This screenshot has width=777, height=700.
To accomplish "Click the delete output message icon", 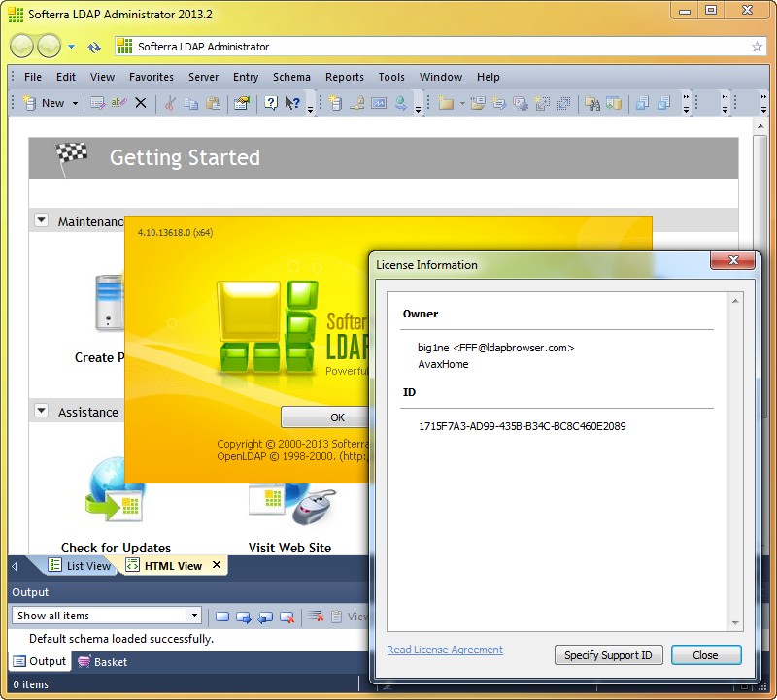I will click(287, 617).
